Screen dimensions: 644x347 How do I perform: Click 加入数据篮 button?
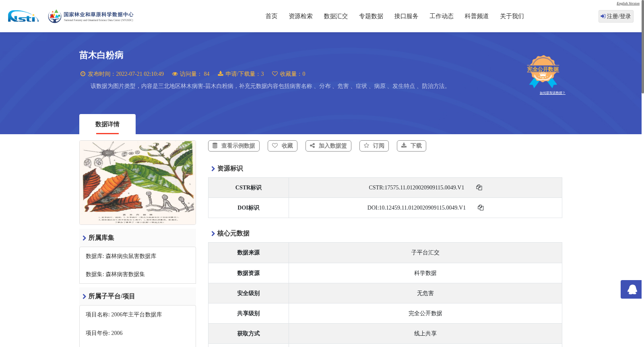tap(328, 146)
